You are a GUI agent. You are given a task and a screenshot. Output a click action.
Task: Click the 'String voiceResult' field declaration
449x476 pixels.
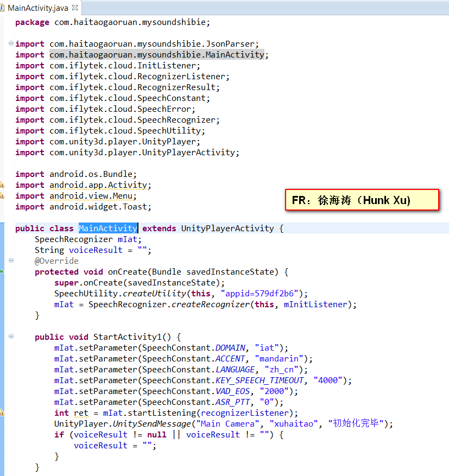coord(93,250)
